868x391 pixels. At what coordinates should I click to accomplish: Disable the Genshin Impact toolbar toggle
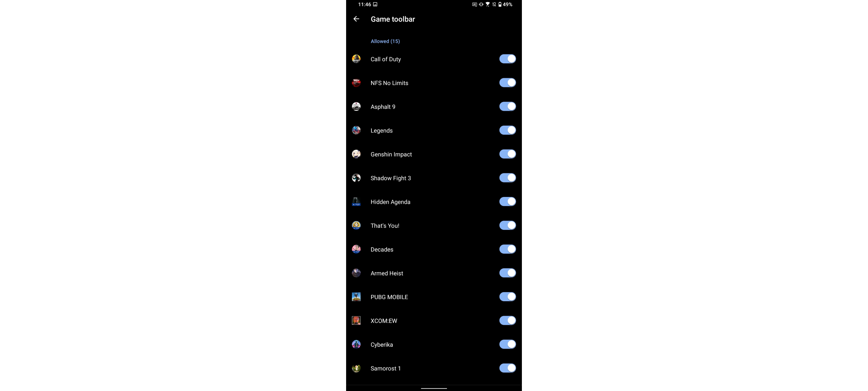pos(507,154)
